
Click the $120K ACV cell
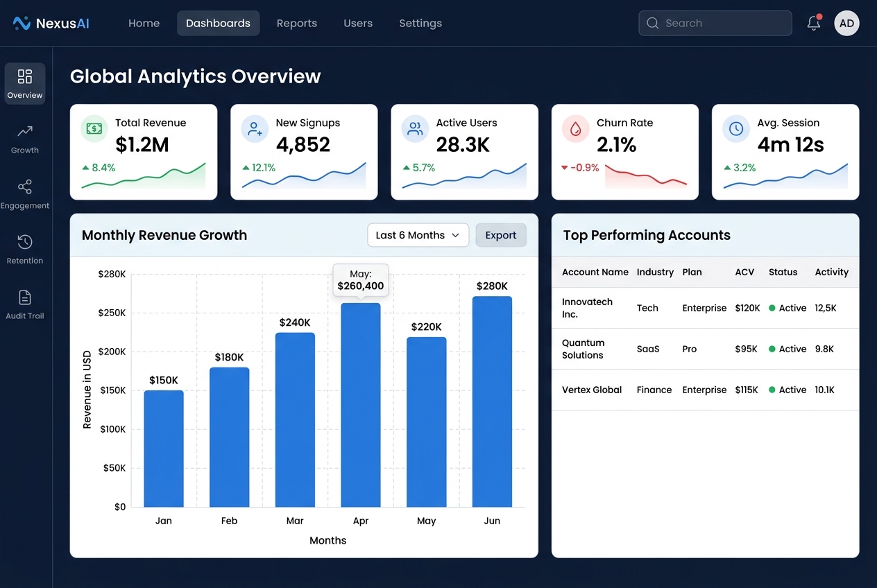pyautogui.click(x=747, y=308)
